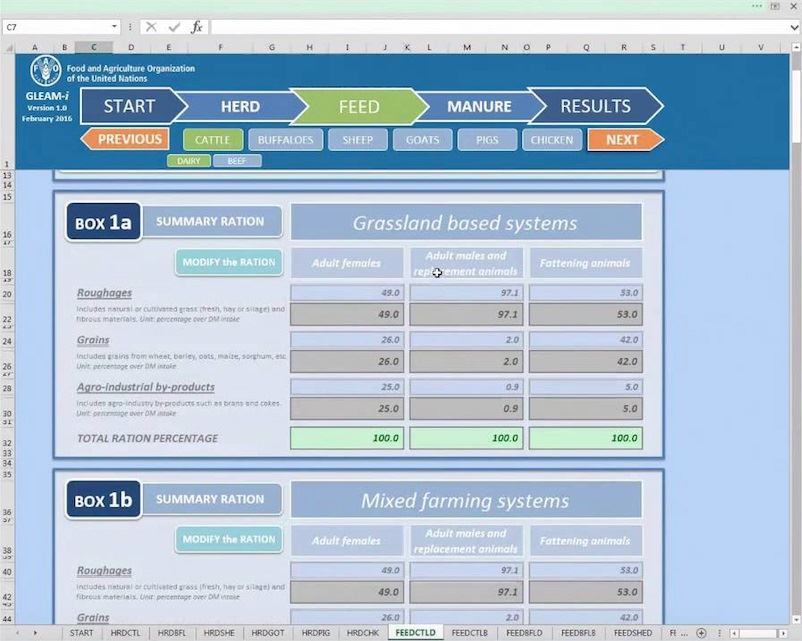Image resolution: width=802 pixels, height=641 pixels.
Task: Open the HRDCTL sheet tab
Action: tap(125, 633)
